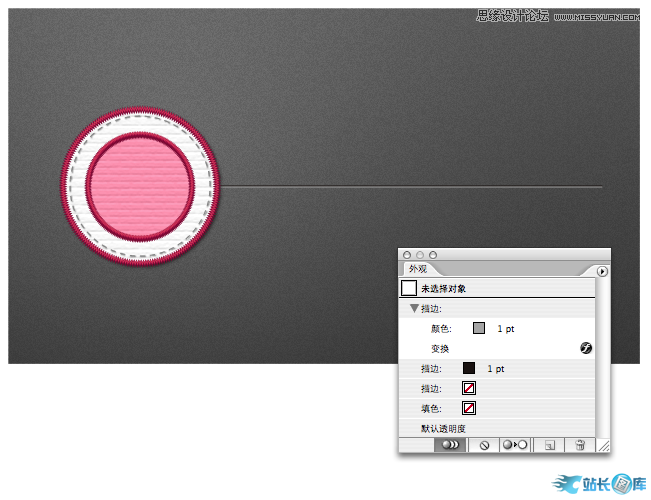Click the 填色 none fill swatch
651x500 pixels.
pos(469,408)
